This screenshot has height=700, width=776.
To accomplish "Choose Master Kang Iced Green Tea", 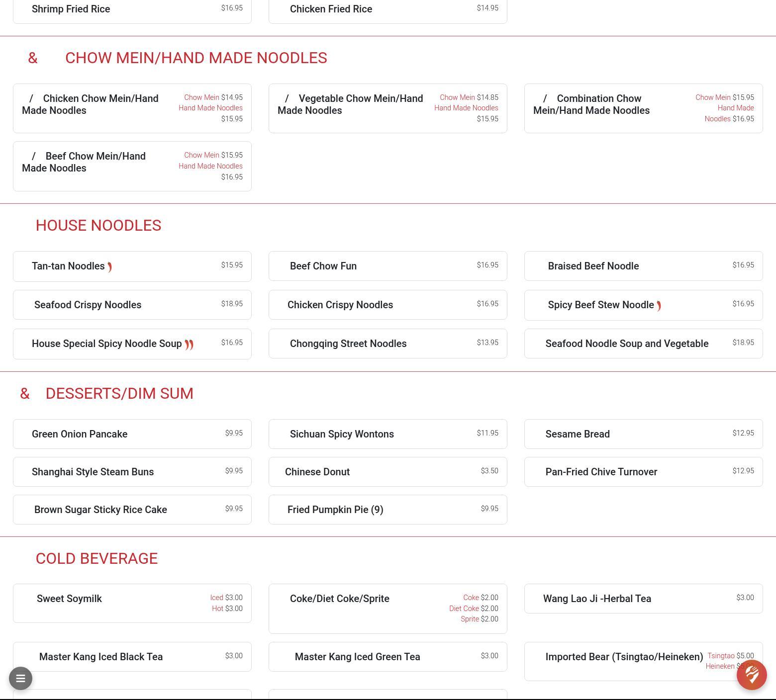I will pyautogui.click(x=388, y=657).
